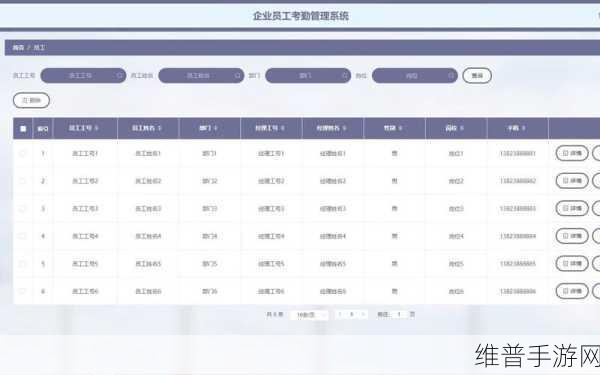
Task: Click the 员工 breadcrumb item
Action: (x=39, y=48)
